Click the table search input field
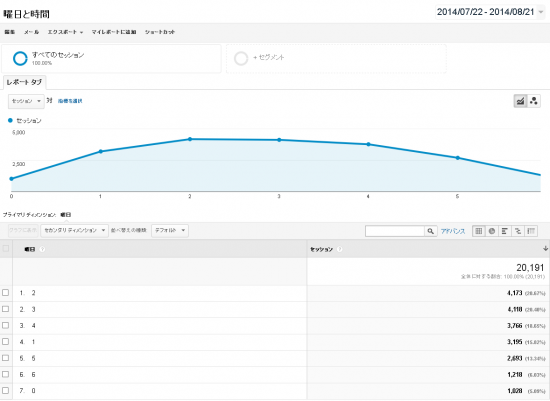 (x=395, y=231)
